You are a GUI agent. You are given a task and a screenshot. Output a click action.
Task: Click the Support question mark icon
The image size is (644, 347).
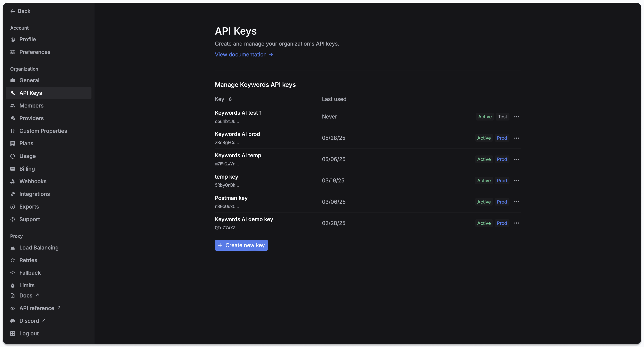coord(12,219)
